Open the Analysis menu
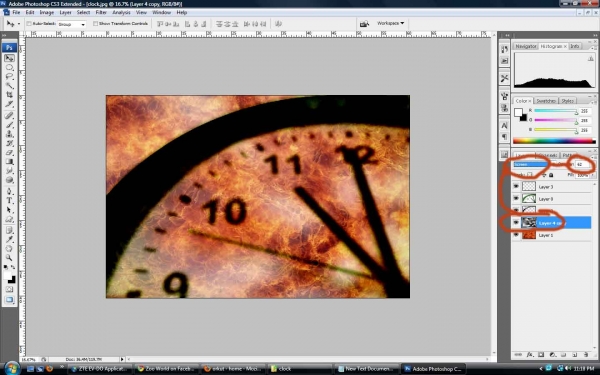The image size is (600, 375). click(x=121, y=12)
